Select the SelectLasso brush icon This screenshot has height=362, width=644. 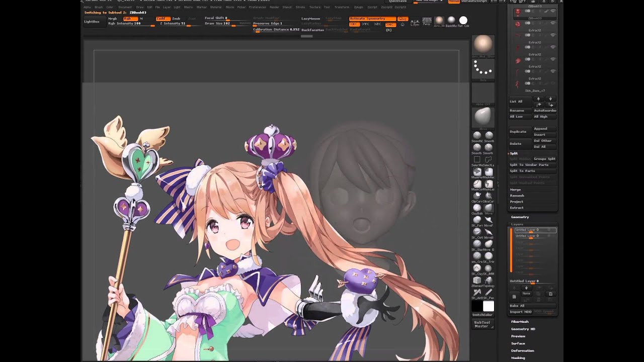click(489, 159)
